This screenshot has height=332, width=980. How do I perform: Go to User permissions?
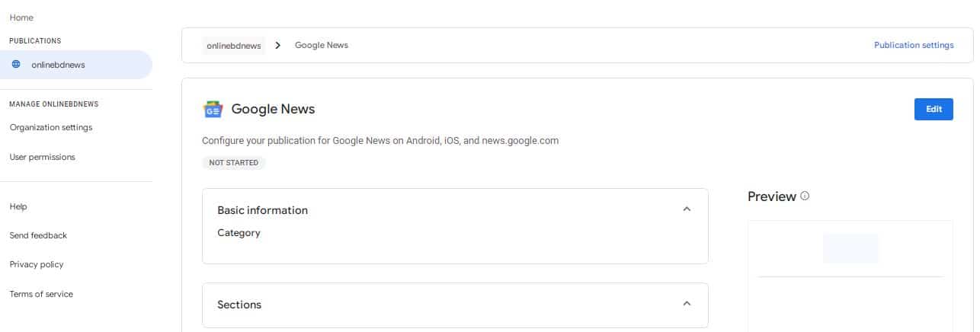pos(42,157)
